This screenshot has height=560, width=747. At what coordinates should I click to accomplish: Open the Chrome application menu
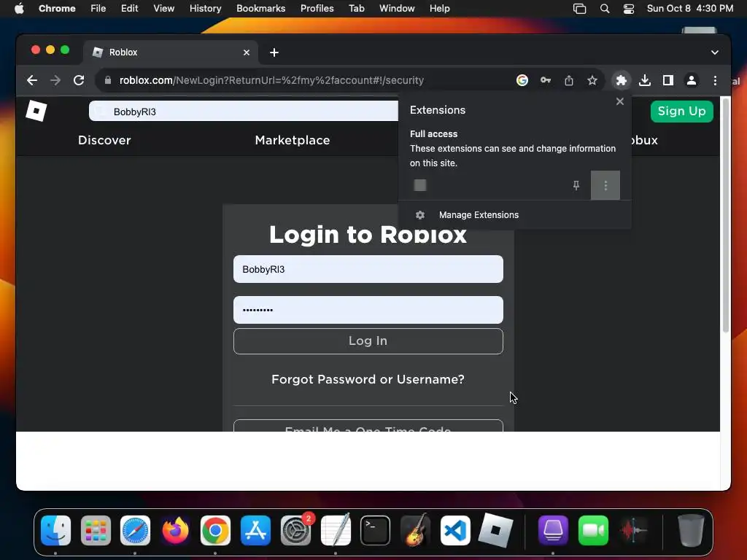tap(57, 8)
